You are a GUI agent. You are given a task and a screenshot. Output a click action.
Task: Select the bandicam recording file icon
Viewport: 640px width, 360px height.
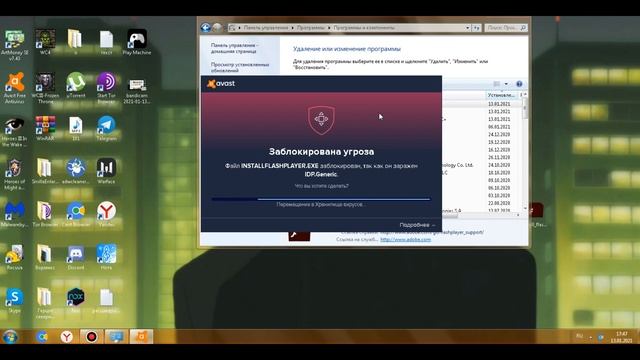tap(137, 91)
